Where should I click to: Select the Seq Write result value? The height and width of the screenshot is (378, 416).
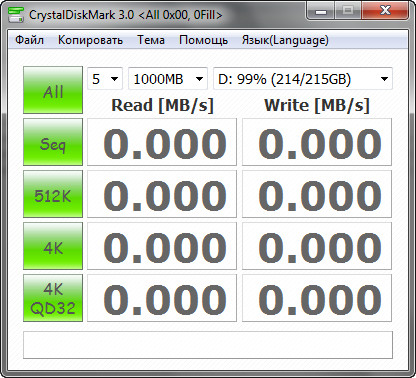click(317, 142)
